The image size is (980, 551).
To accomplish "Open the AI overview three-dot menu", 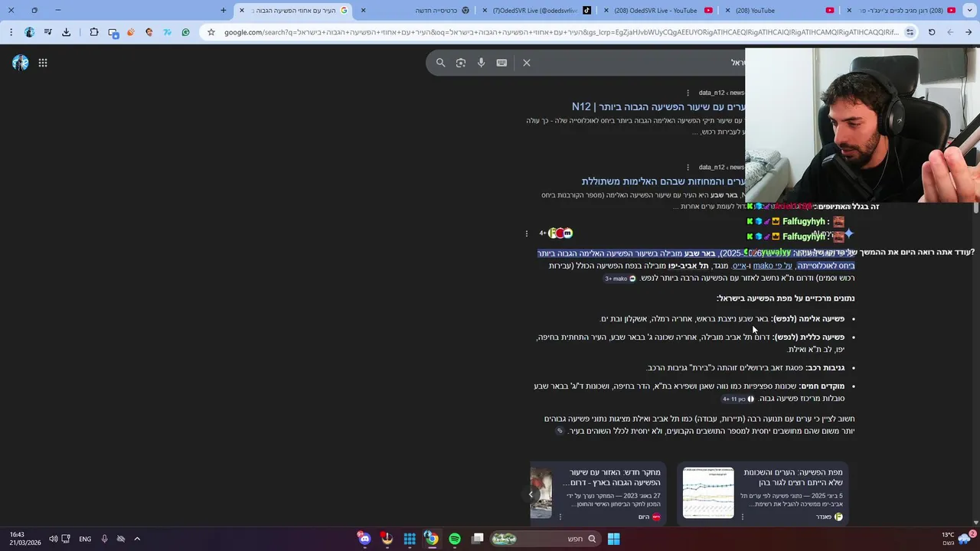I will 527,233.
